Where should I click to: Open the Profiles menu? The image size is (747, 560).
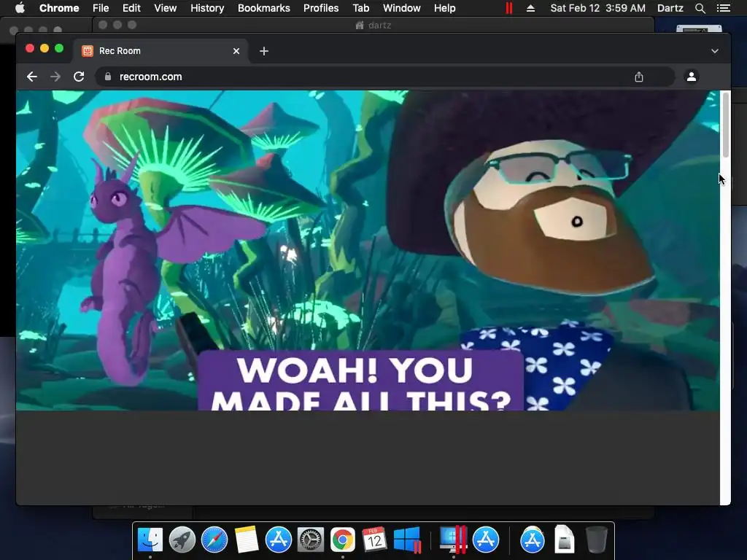(321, 8)
